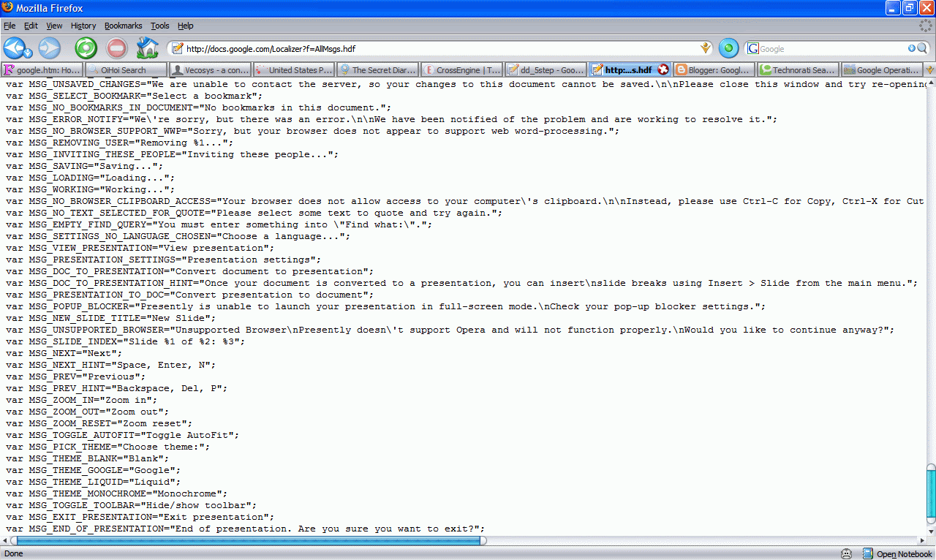Reload the current page

(86, 48)
